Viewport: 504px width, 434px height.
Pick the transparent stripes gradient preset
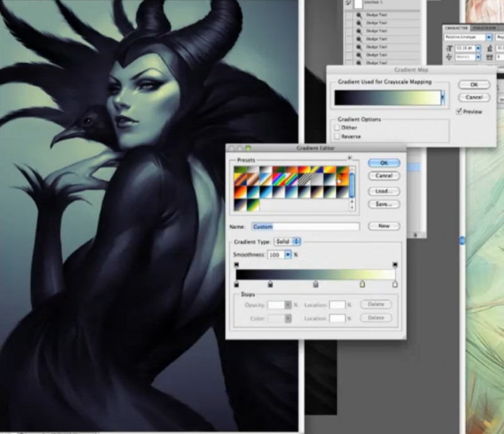coord(304,180)
